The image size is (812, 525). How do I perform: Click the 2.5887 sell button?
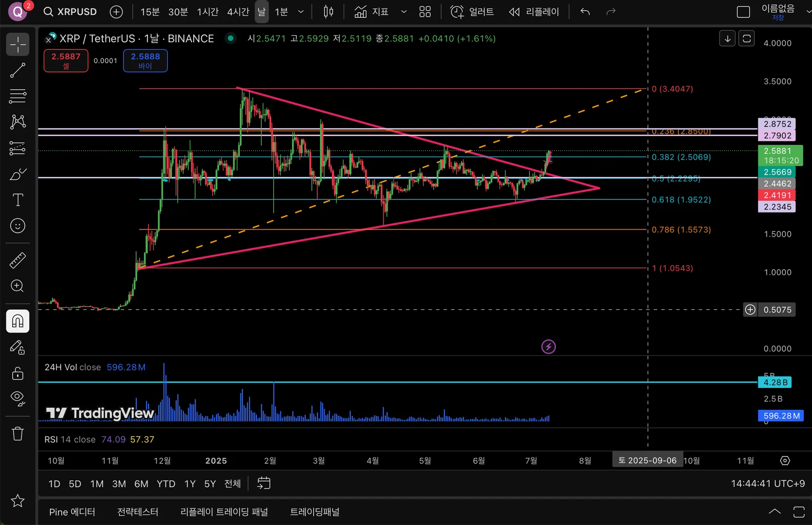66,61
